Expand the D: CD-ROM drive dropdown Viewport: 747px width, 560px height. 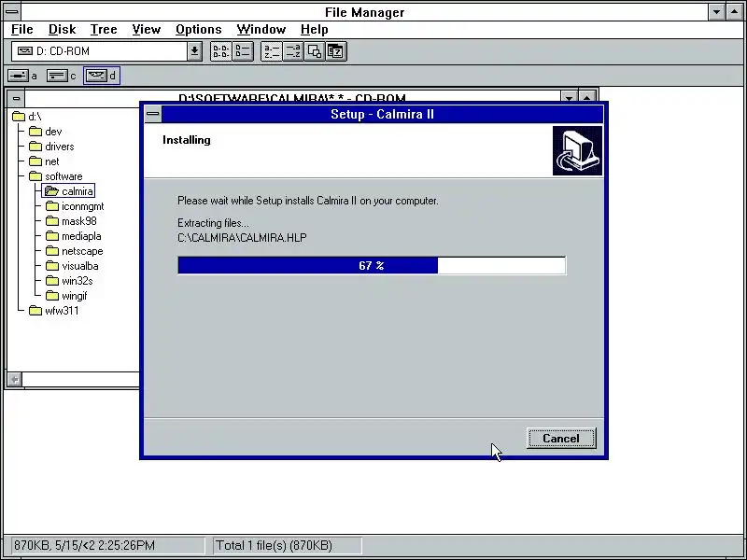click(194, 51)
